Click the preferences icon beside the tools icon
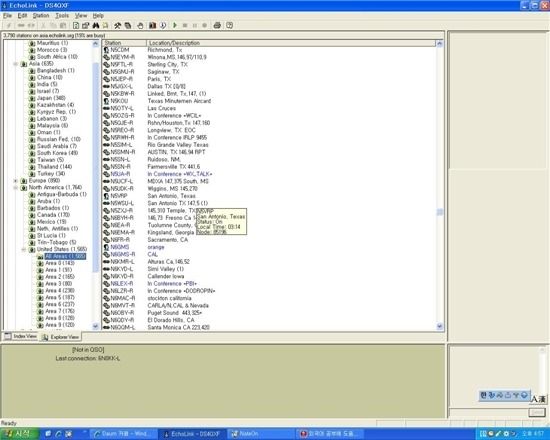Viewport: 550px width, 440px height. 128,25
